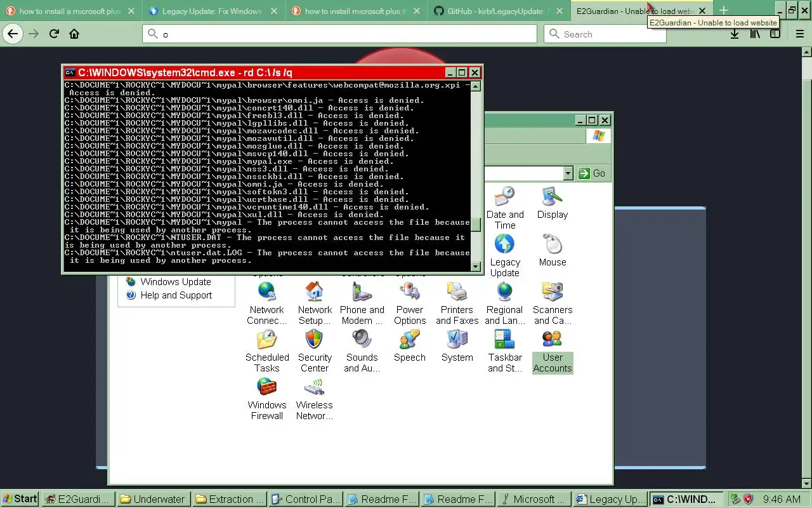Open the Display control panel icon
Screen dimensions: 812x508
553,203
